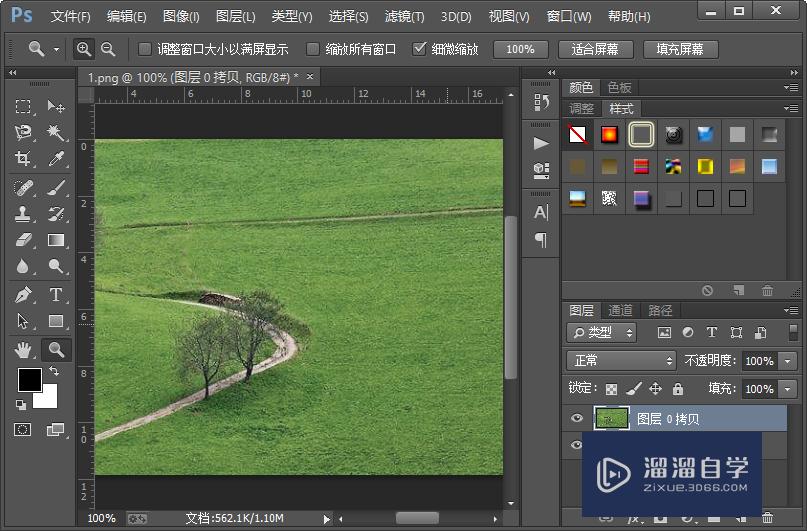This screenshot has height=531, width=807.
Task: Open the 滤镜(T) menu
Action: coord(405,17)
